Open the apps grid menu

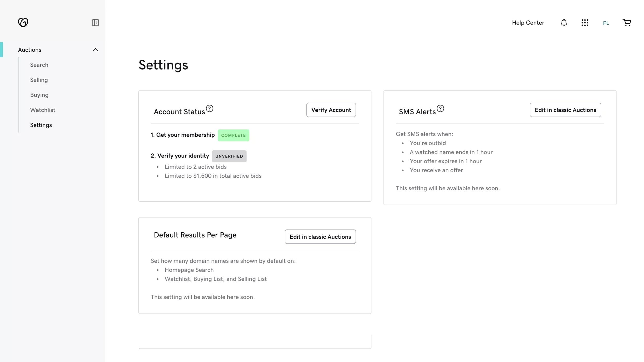[x=585, y=23]
